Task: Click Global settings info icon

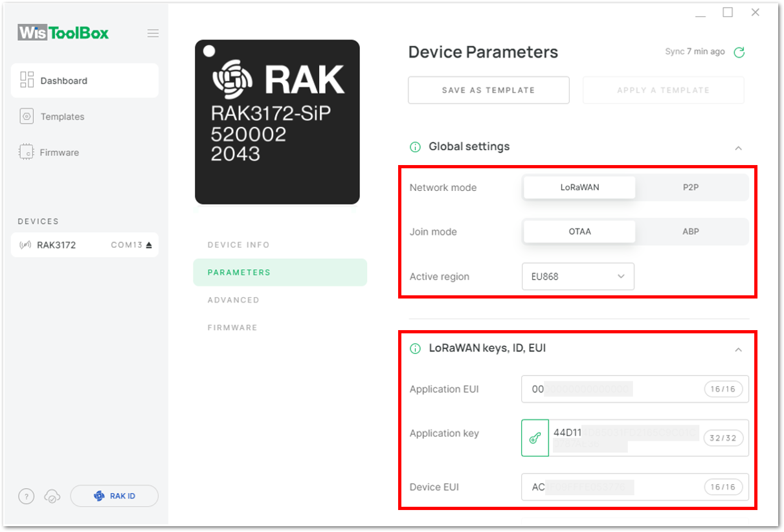Action: click(416, 147)
